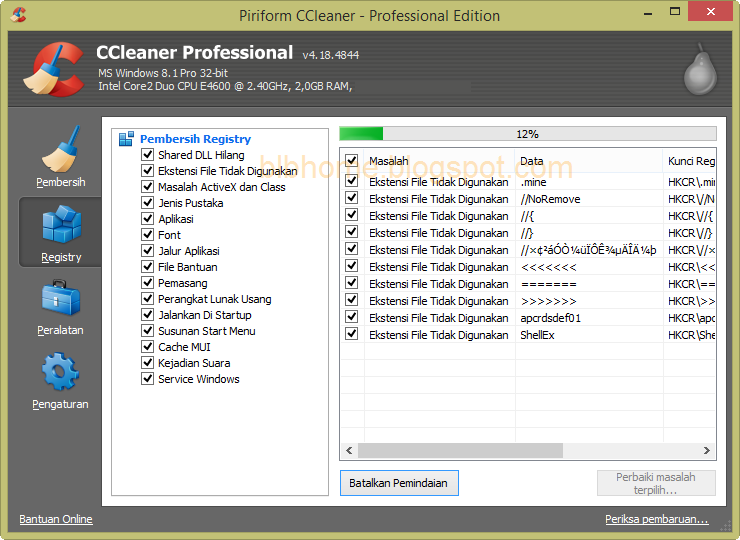This screenshot has width=740, height=540.
Task: Click the CCleaner logo in header
Action: (54, 69)
